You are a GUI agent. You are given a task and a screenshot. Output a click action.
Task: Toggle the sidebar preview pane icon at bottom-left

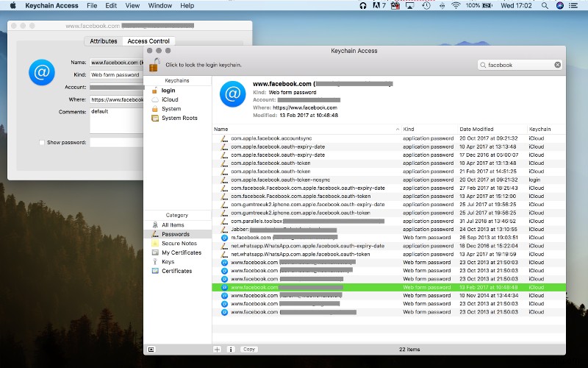(x=151, y=349)
